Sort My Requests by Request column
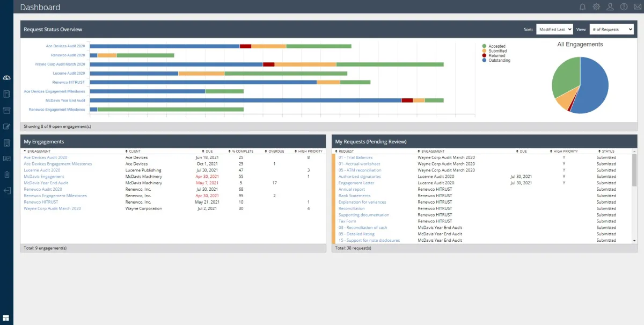644x325 pixels. (x=345, y=151)
